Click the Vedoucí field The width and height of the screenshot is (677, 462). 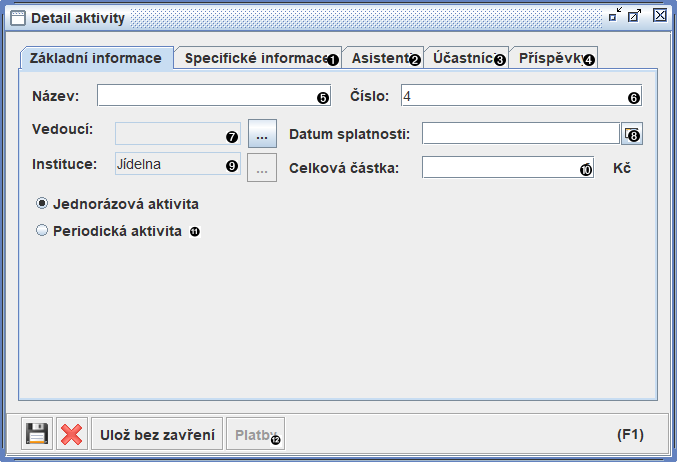[x=178, y=134]
